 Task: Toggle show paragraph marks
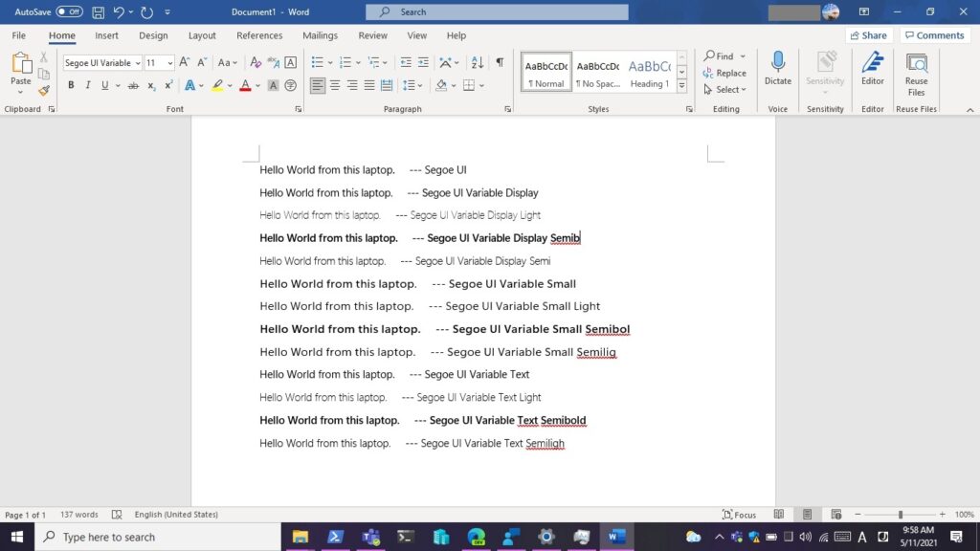pyautogui.click(x=499, y=62)
